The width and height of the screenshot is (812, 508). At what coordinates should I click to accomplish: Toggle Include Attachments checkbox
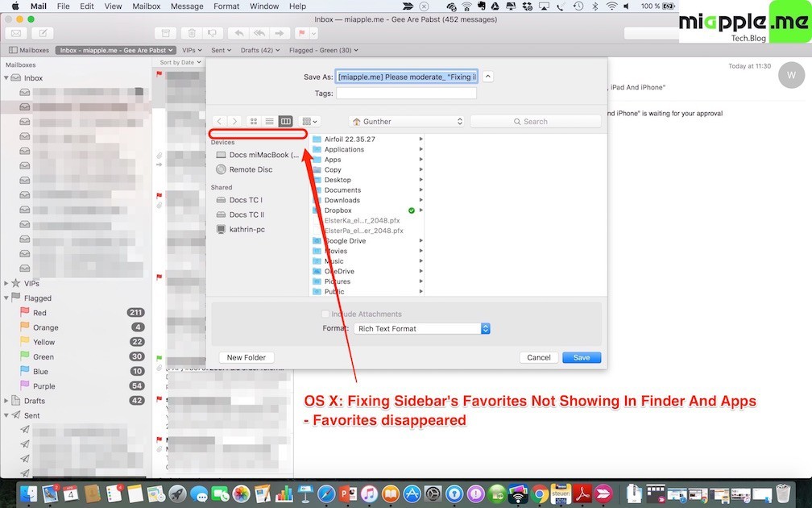pos(325,314)
